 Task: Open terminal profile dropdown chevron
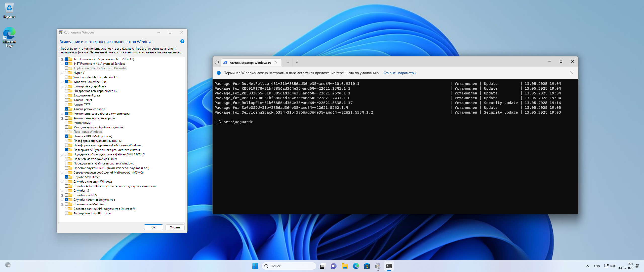click(x=297, y=62)
